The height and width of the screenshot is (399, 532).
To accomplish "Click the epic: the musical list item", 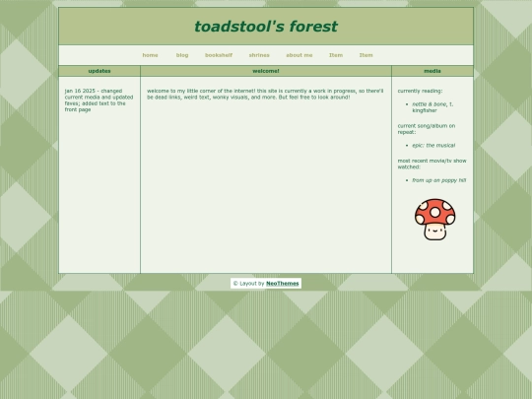I will point(433,145).
